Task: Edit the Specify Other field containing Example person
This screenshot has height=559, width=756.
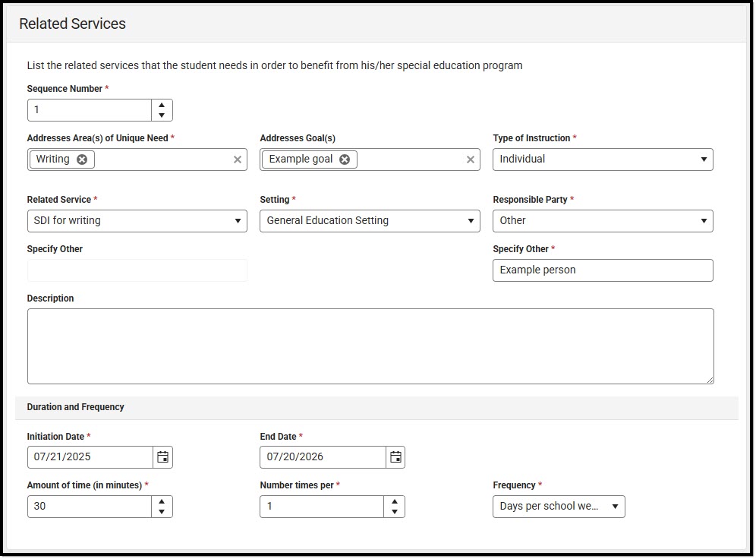Action: coord(603,270)
